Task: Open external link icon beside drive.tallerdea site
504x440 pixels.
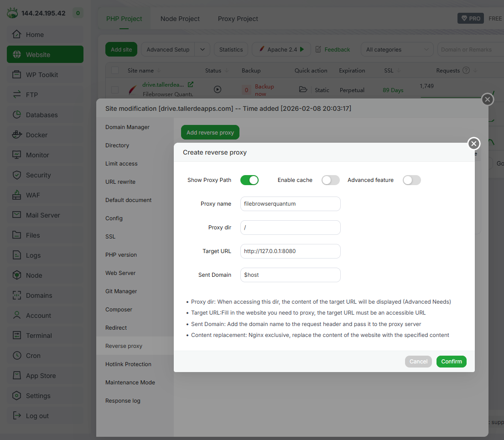Action: pos(191,84)
